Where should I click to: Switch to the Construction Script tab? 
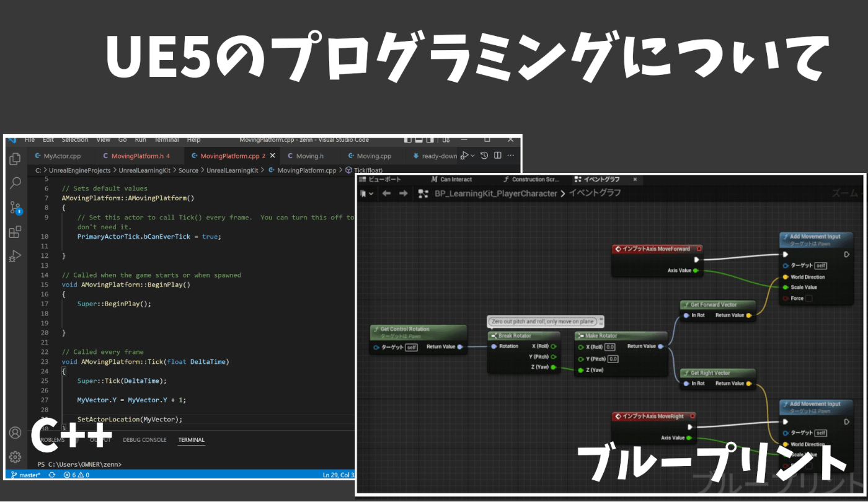click(531, 179)
